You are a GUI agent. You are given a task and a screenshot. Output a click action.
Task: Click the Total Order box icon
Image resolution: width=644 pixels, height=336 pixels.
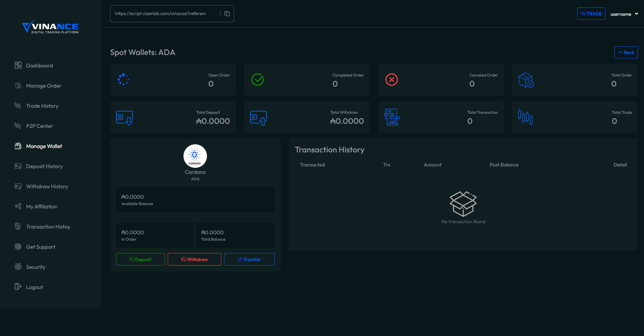pos(526,80)
